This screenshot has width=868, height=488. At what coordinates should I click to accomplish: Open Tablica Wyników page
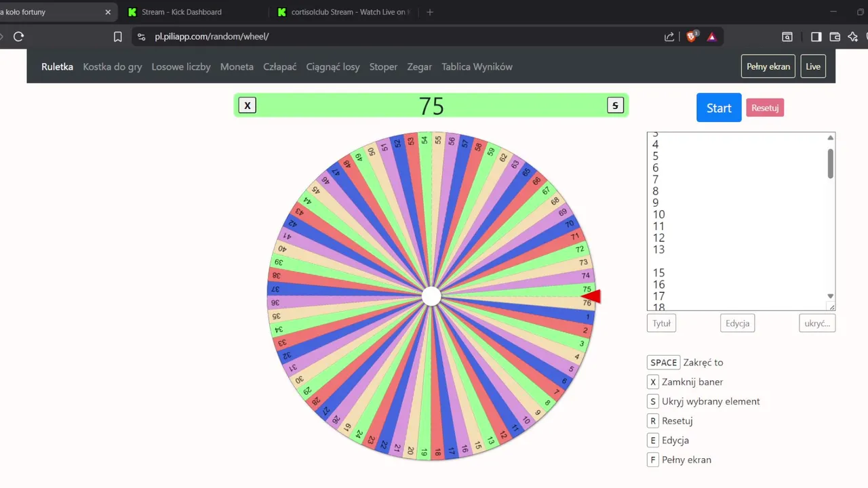[477, 66]
